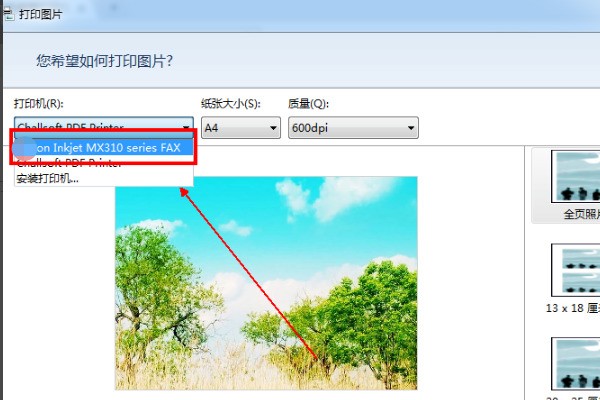Click the 打印图片 title bar text
This screenshot has height=400, width=600.
[41, 15]
